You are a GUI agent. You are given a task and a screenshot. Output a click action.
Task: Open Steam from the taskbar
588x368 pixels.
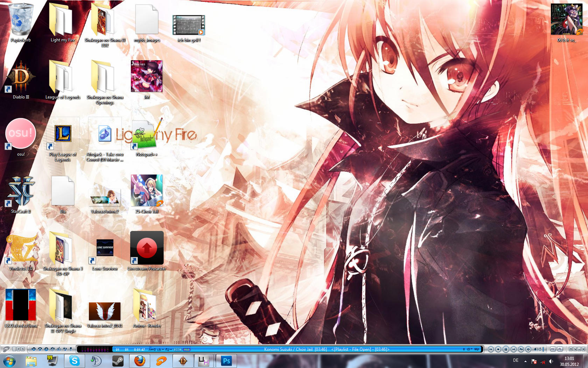[118, 361]
